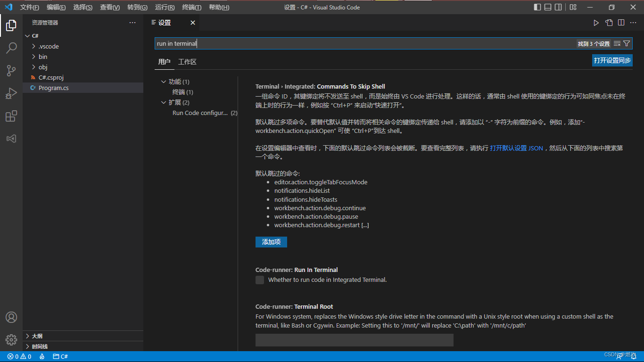Open the 编辑(E) menu
Image resolution: width=644 pixels, height=362 pixels.
[56, 7]
